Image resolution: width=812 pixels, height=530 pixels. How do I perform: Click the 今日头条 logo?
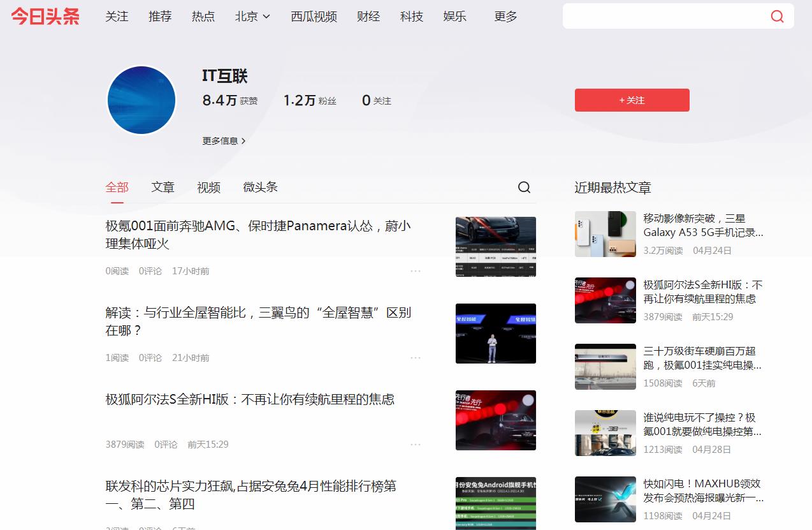tap(45, 16)
